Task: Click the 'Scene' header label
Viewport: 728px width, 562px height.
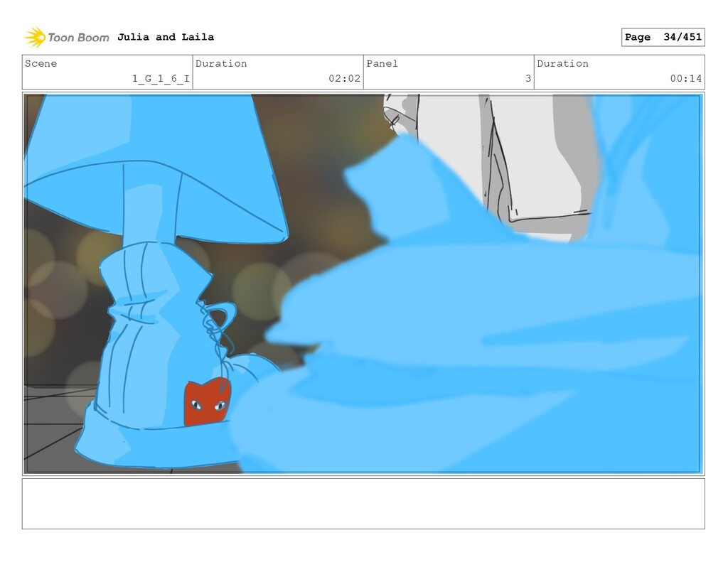Action: [x=41, y=63]
